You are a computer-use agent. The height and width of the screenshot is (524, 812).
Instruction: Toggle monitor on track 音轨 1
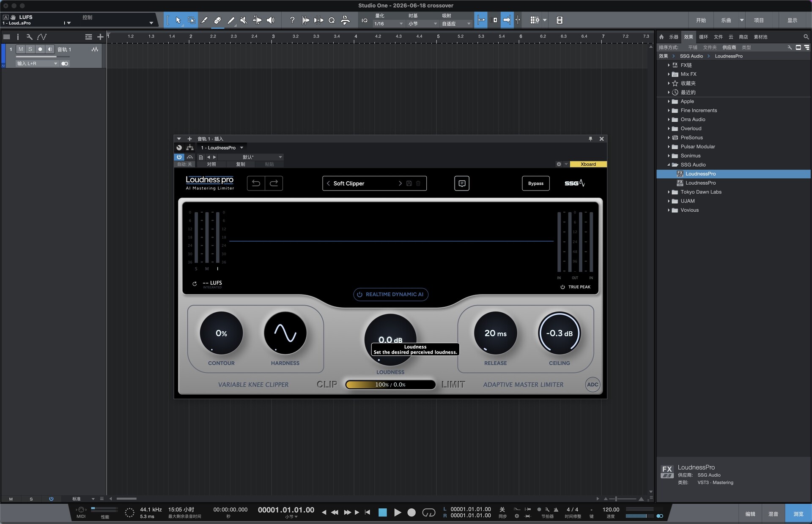pos(50,49)
